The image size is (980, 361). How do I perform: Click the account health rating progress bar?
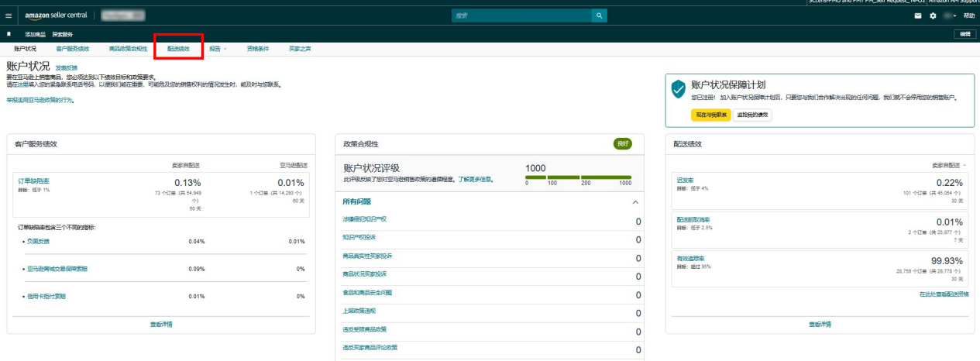tap(578, 177)
